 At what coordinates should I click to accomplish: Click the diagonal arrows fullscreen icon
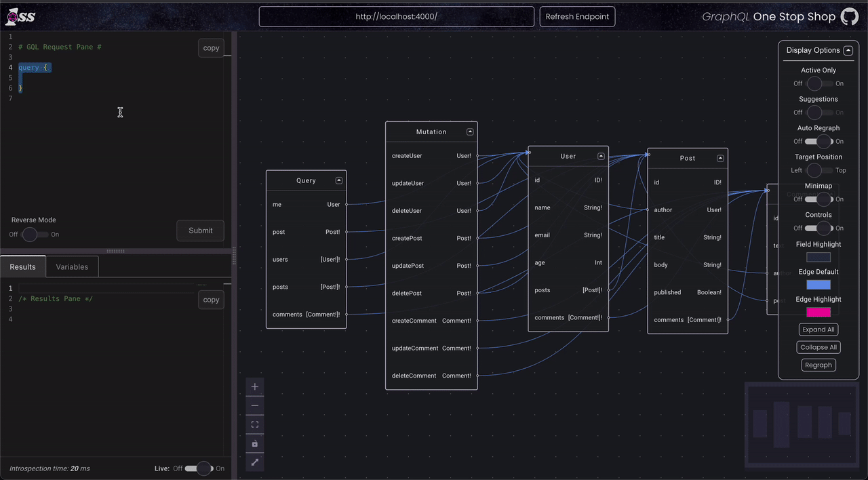pos(255,462)
